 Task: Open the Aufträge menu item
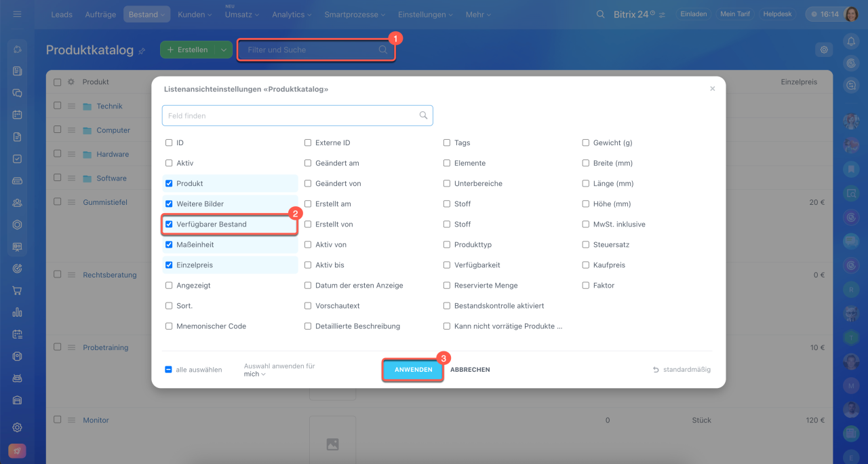100,14
